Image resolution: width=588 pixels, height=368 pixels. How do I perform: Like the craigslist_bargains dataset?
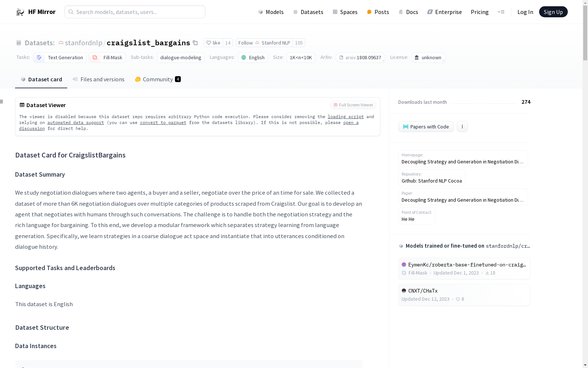click(x=213, y=43)
